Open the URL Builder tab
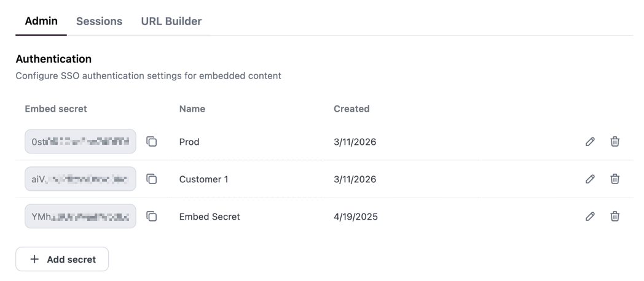Image resolution: width=644 pixels, height=281 pixels. point(171,21)
